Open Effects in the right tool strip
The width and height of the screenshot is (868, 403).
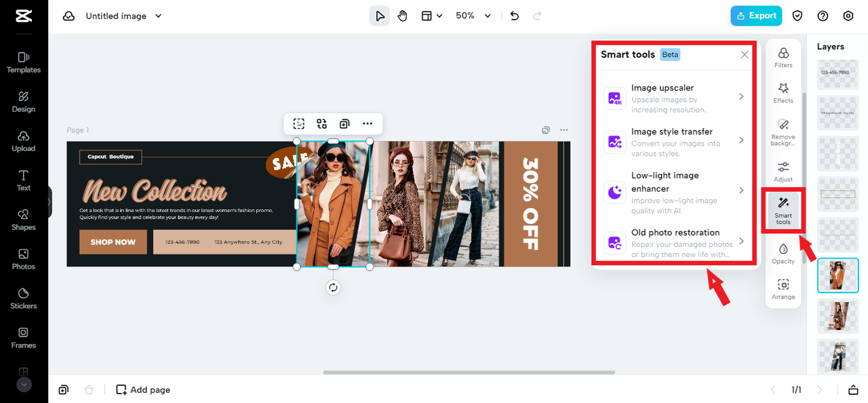point(783,93)
